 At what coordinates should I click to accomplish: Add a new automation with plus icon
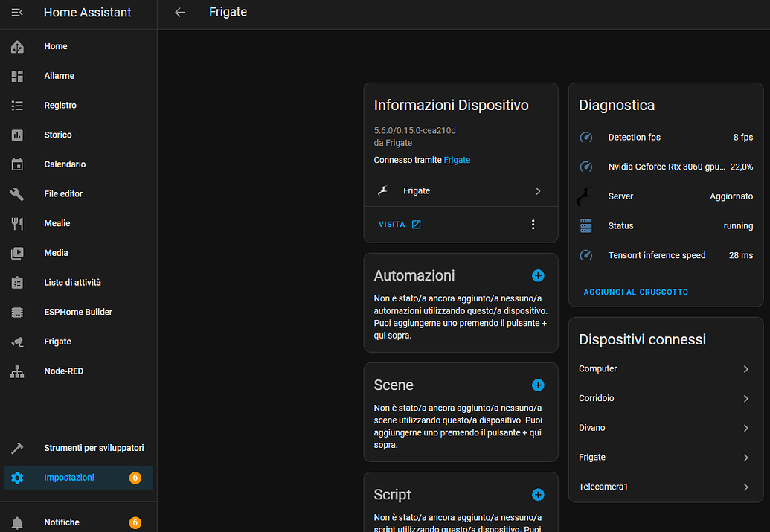click(538, 275)
